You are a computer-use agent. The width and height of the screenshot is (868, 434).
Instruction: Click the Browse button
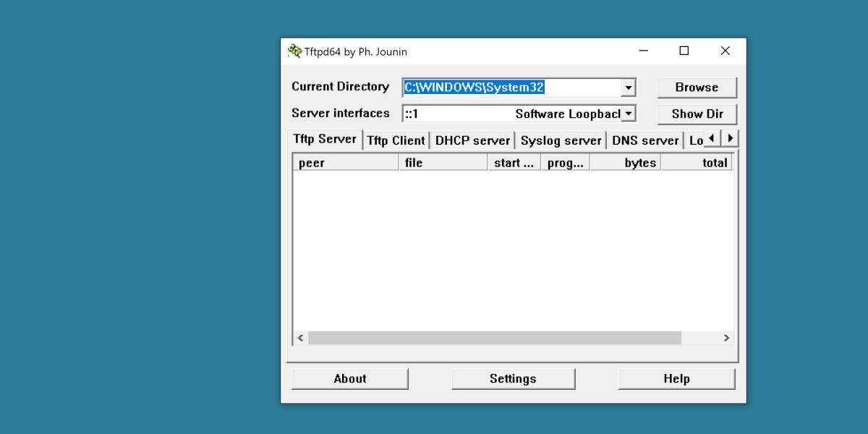(x=697, y=88)
